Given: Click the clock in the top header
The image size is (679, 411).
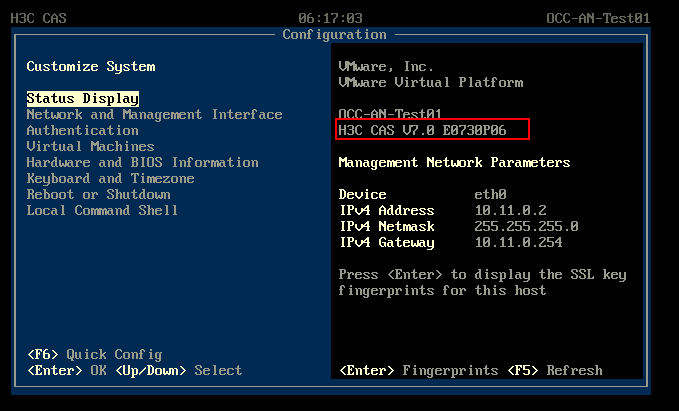Looking at the screenshot, I should (x=330, y=18).
